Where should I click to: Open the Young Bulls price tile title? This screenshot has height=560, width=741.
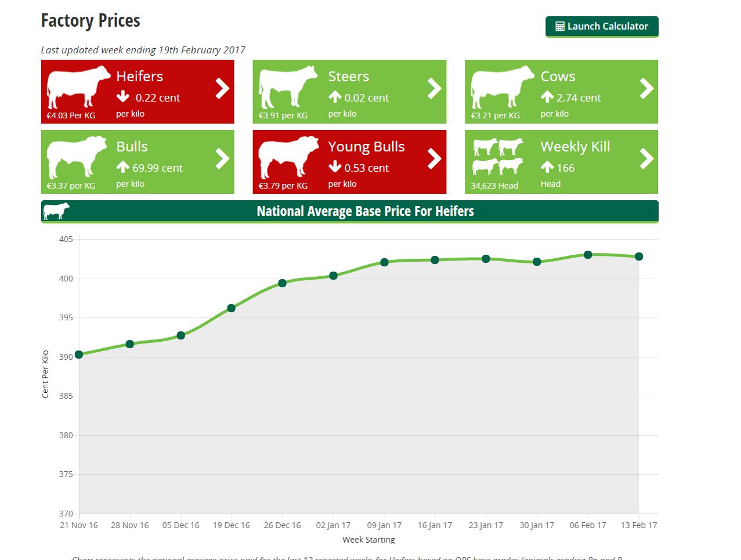click(366, 147)
